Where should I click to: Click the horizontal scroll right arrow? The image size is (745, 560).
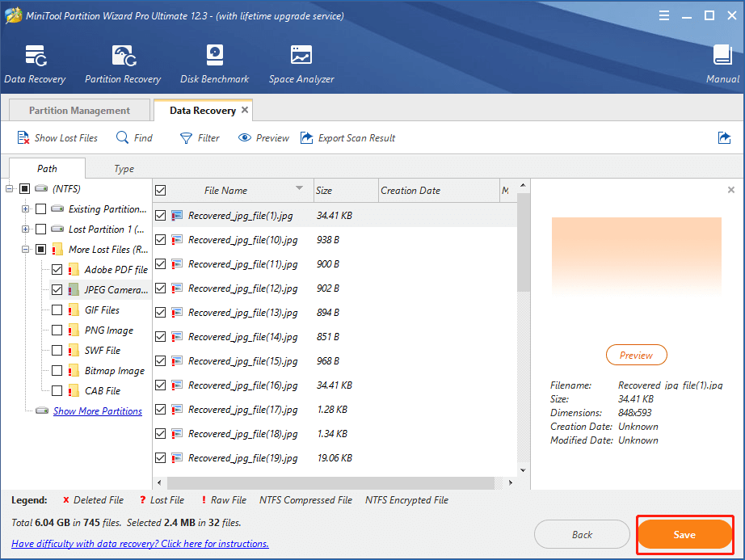pos(511,482)
